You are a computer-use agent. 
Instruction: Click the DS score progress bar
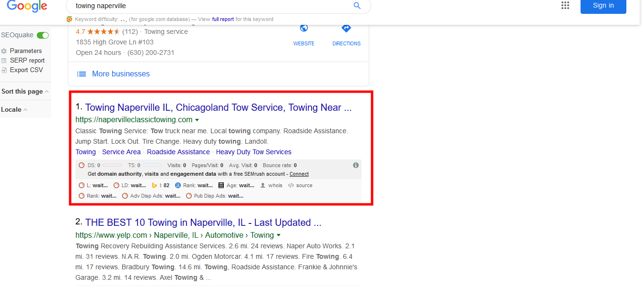(x=112, y=165)
